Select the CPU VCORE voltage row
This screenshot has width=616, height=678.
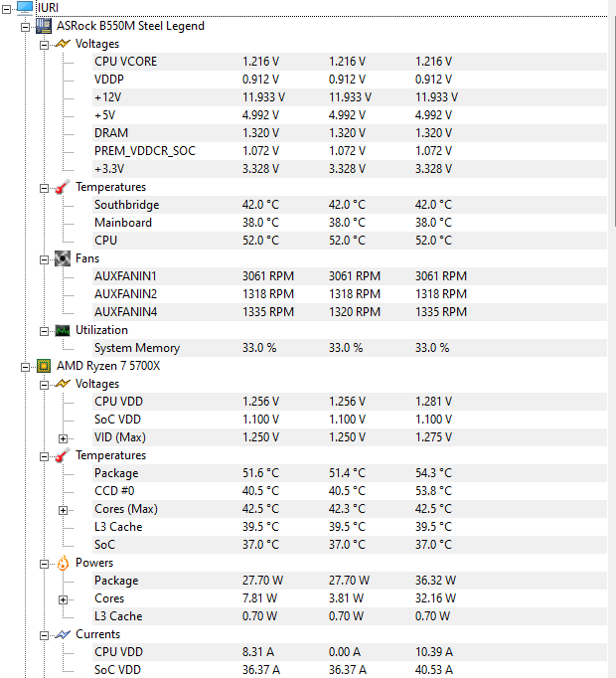pyautogui.click(x=350, y=62)
